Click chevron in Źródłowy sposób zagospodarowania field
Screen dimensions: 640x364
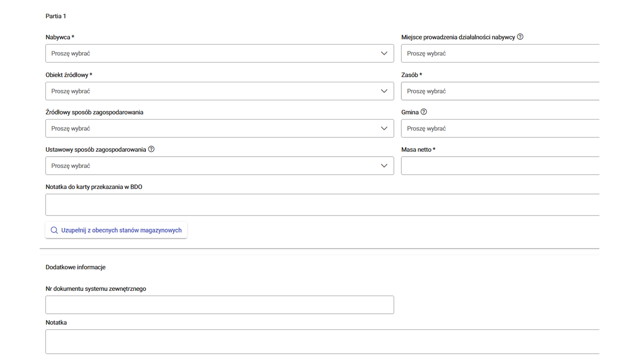coord(384,128)
